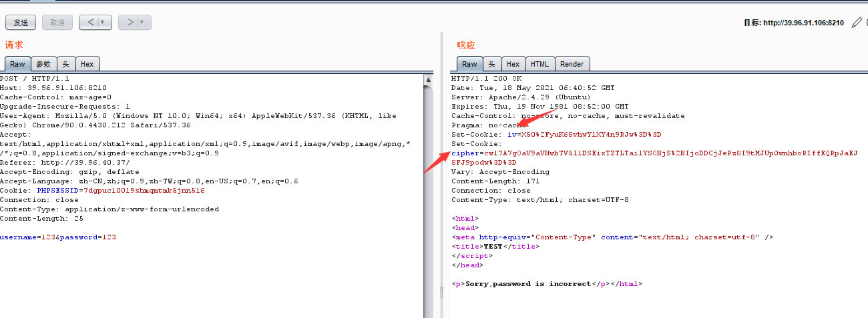Click the target URL label at top right
The width and height of the screenshot is (868, 318).
tap(793, 23)
